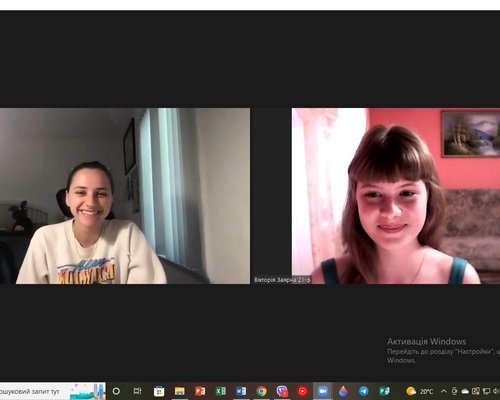Launch Microsoft Store from taskbar
The image size is (500, 400).
pyautogui.click(x=159, y=391)
